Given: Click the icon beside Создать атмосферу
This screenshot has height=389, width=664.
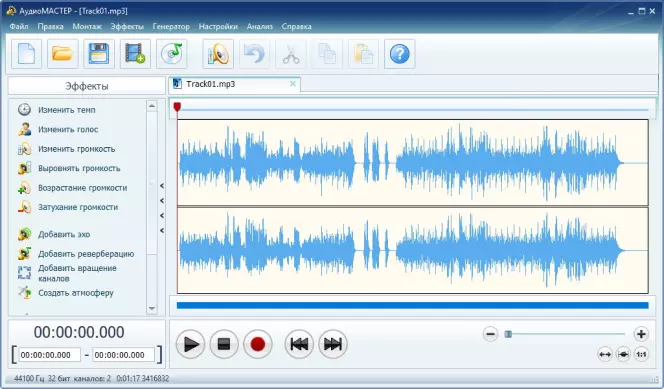Looking at the screenshot, I should 25,292.
